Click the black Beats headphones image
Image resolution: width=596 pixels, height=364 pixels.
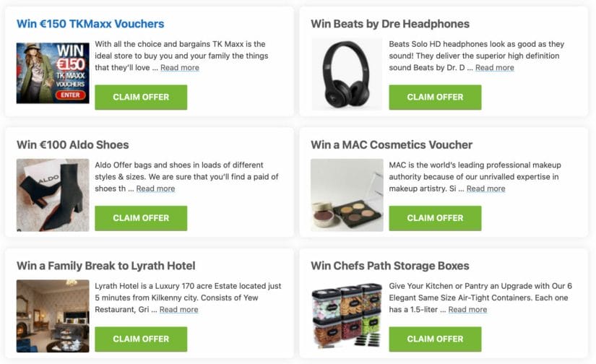347,74
